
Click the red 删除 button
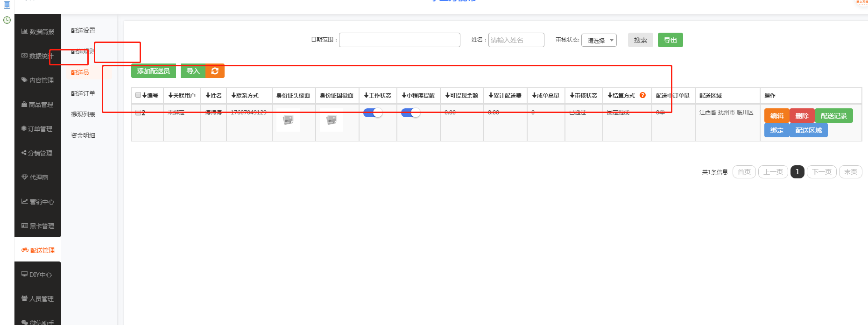click(x=802, y=116)
